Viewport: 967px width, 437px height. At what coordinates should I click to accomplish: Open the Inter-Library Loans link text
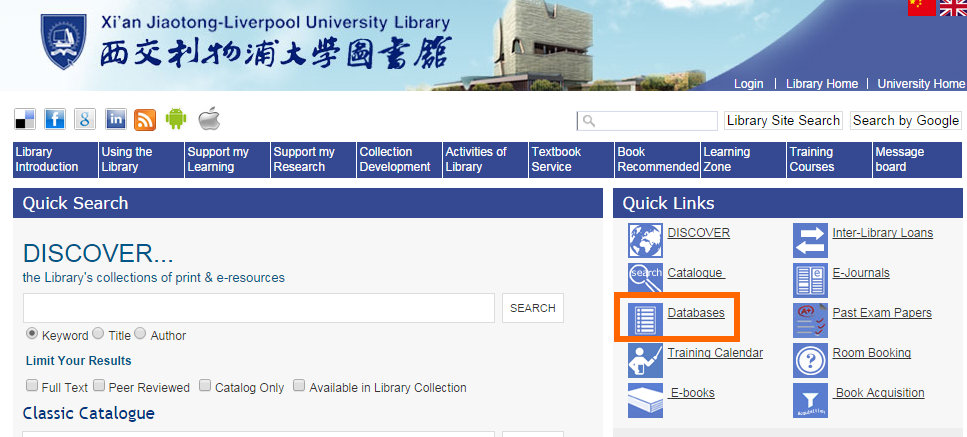coord(883,233)
